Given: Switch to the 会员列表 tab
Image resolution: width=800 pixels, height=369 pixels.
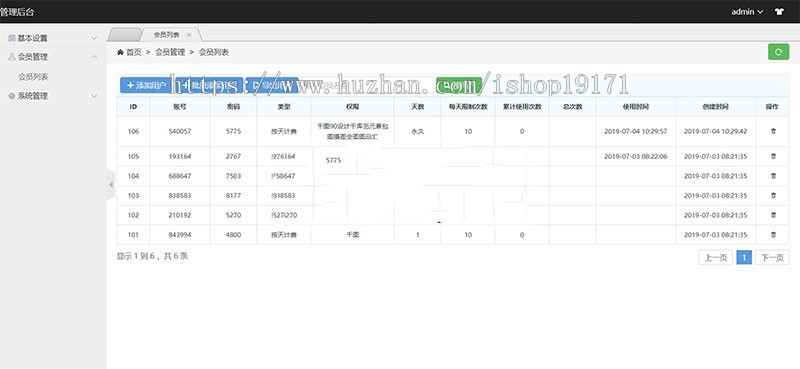Looking at the screenshot, I should point(167,35).
